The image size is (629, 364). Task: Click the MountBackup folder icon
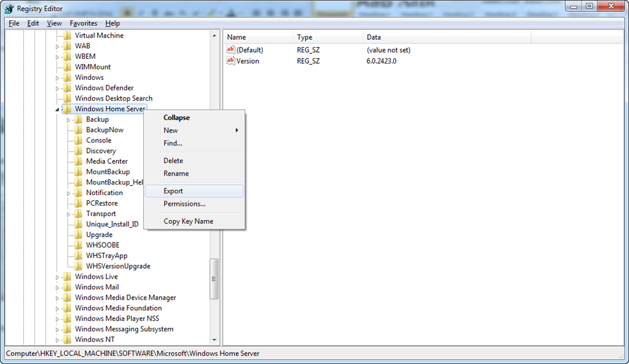coord(79,172)
